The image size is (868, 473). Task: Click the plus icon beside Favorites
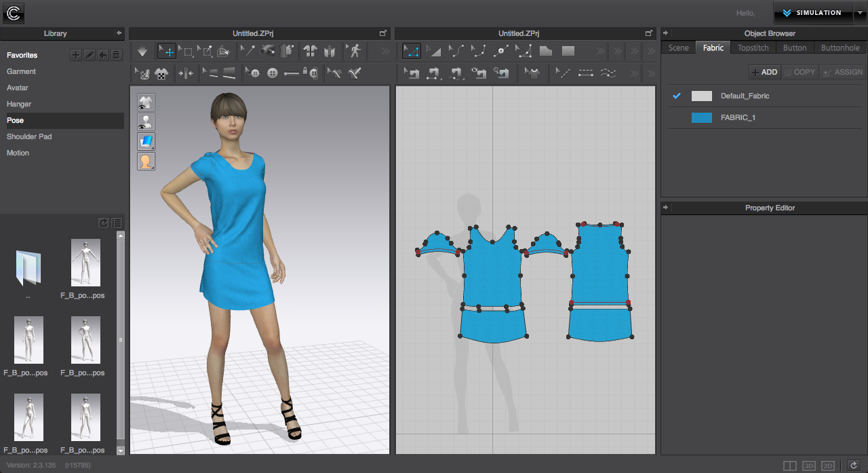[76, 55]
